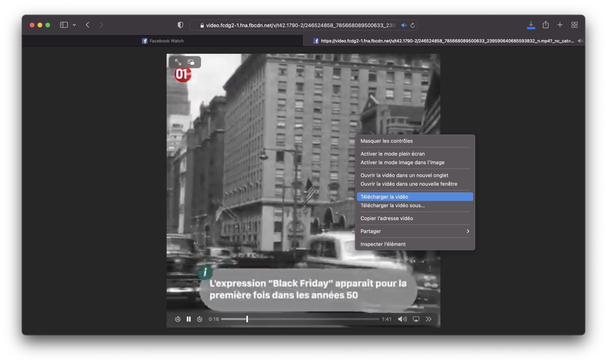The height and width of the screenshot is (364, 607).
Task: Open sidebar dropdown chevron
Action: [74, 25]
